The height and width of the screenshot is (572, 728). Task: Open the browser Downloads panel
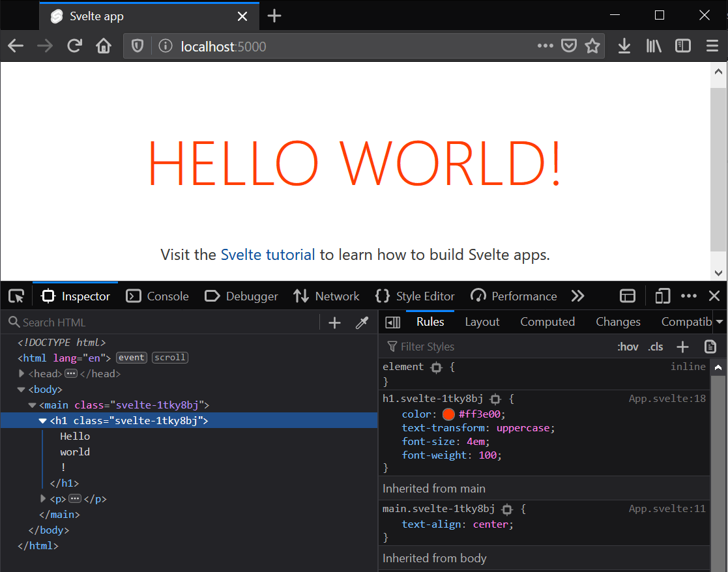[x=624, y=46]
